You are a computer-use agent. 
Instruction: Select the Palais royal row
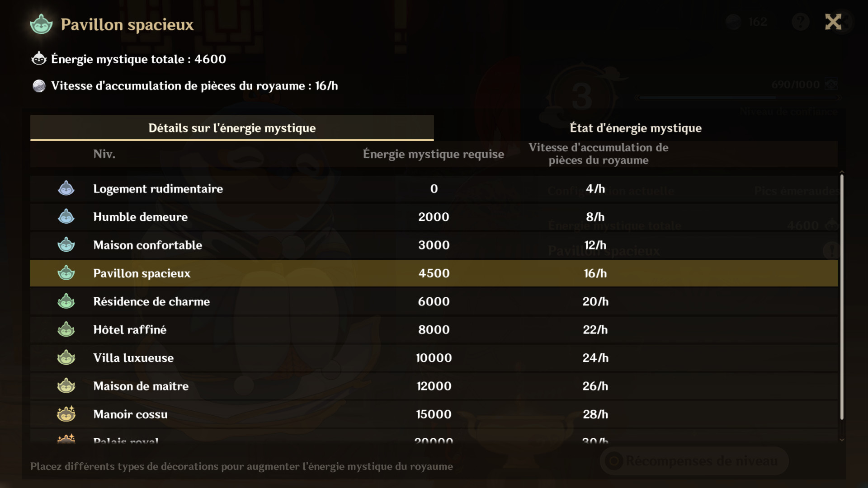[x=434, y=437]
